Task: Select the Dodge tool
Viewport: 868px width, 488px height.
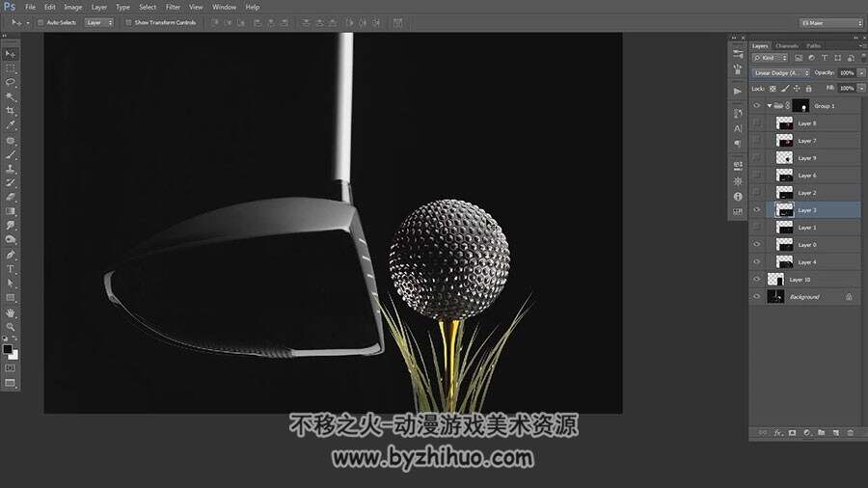Action: 11,240
